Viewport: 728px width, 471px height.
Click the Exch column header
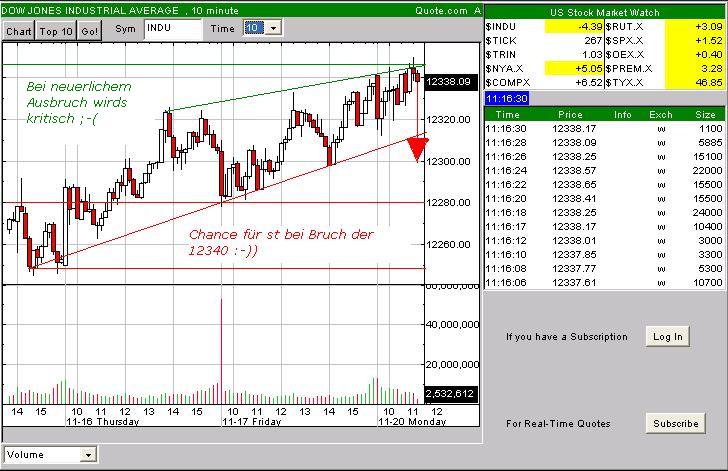pyautogui.click(x=661, y=114)
